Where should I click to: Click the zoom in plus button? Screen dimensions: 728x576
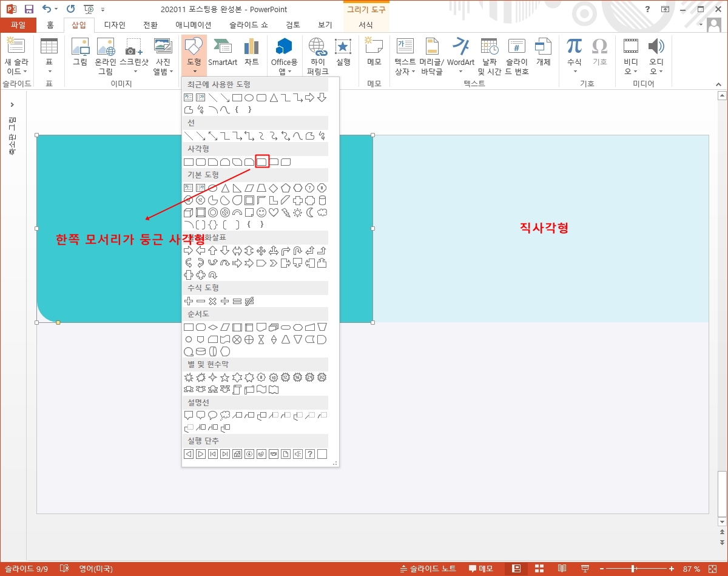(672, 569)
